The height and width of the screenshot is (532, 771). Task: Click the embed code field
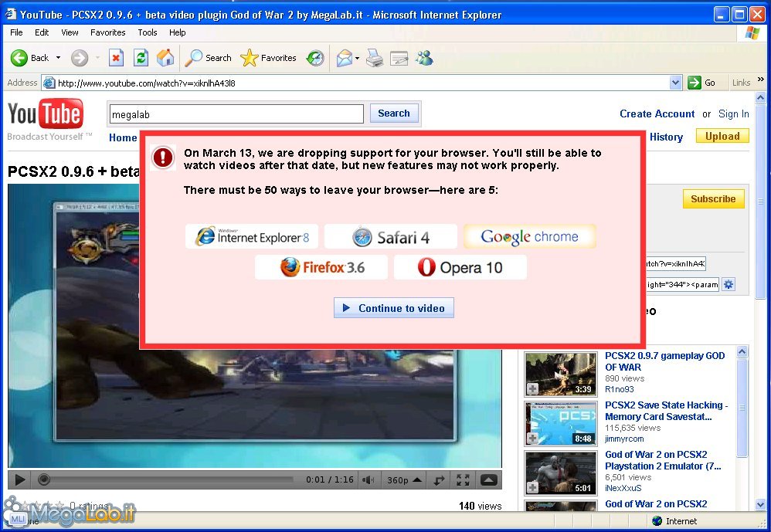(682, 284)
